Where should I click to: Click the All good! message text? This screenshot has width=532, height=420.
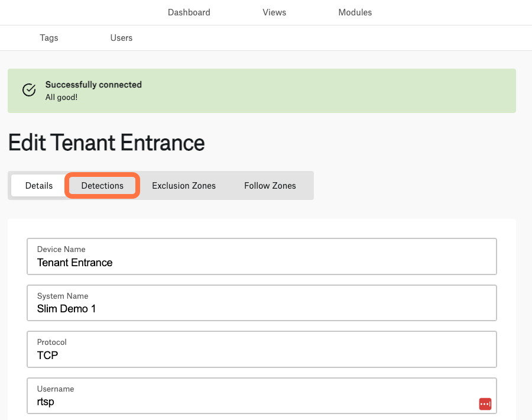pos(61,98)
